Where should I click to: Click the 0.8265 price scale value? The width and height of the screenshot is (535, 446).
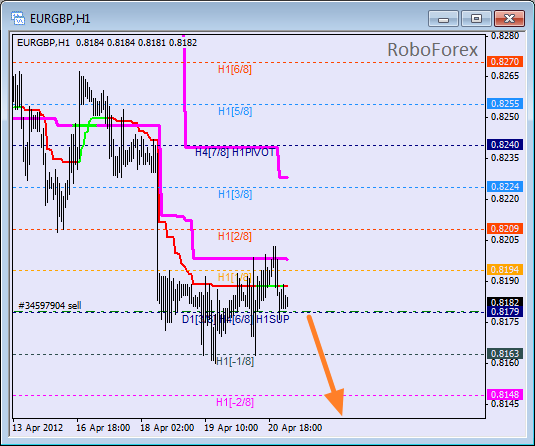505,76
